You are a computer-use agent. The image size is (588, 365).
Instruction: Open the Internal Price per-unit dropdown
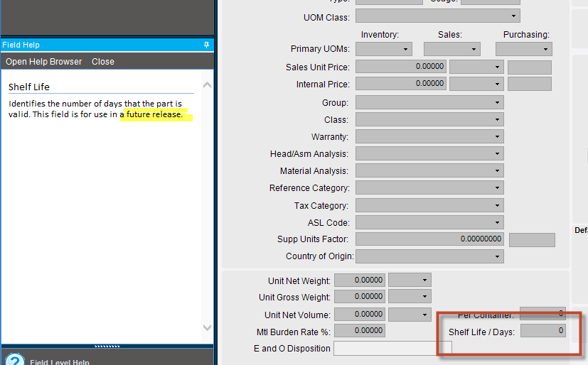click(x=497, y=84)
